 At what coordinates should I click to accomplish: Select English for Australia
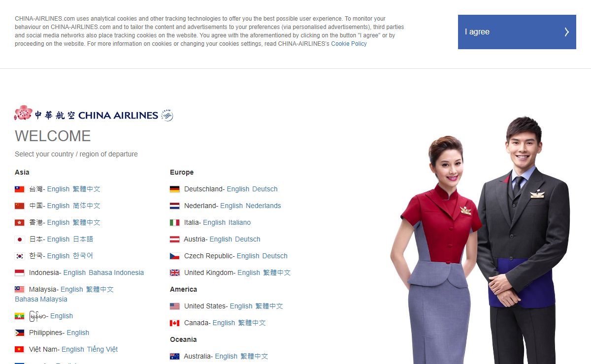coord(227,356)
